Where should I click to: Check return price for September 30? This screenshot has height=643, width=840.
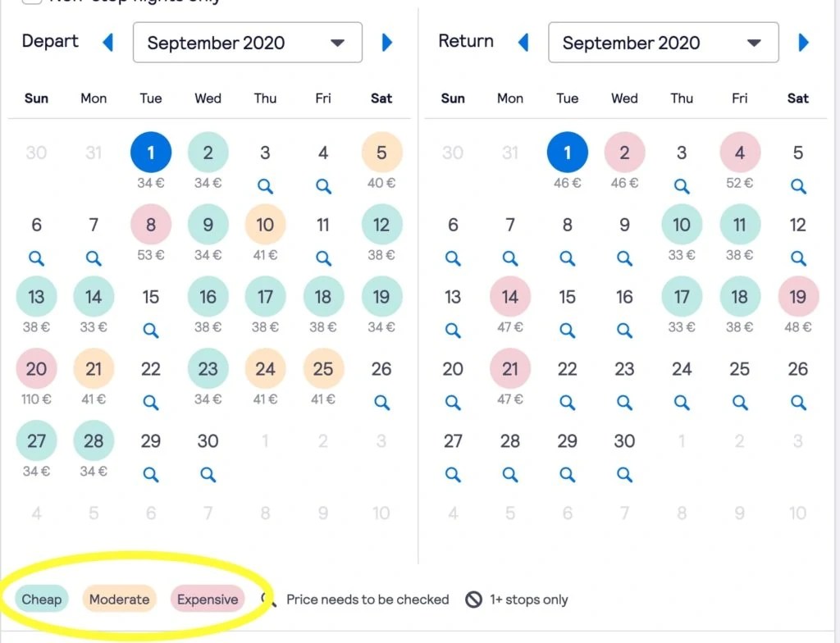click(x=624, y=474)
